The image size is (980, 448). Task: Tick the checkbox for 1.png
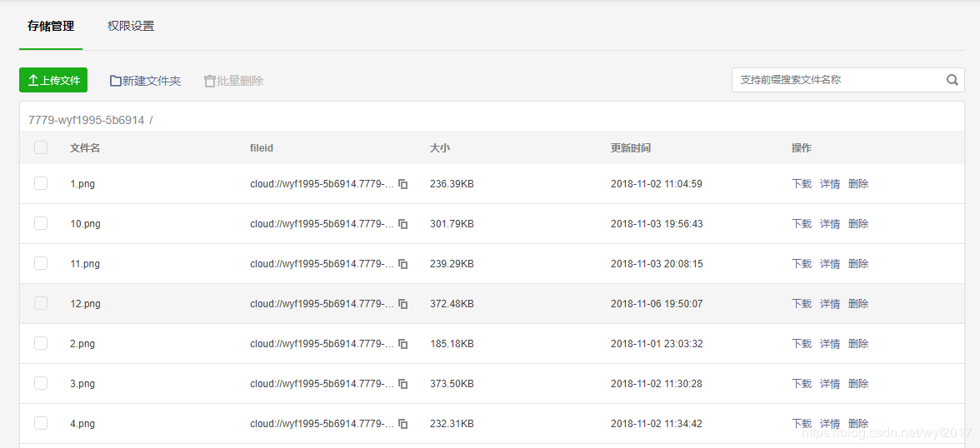click(41, 183)
